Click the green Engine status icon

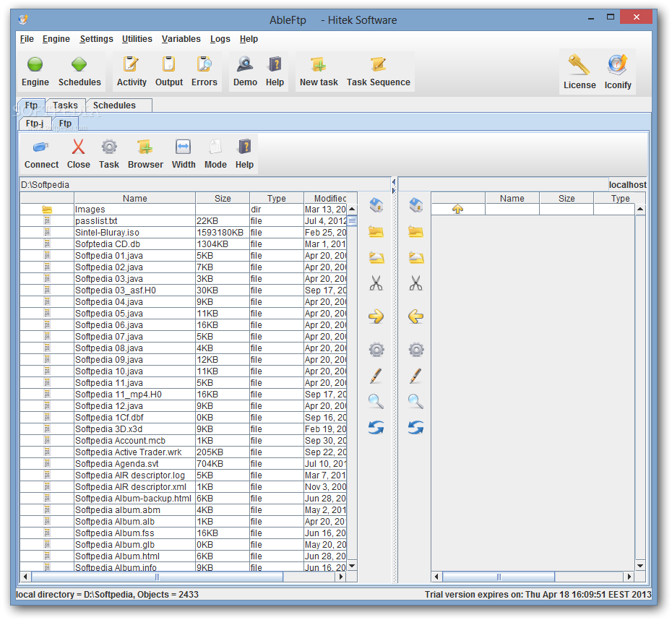pyautogui.click(x=35, y=65)
